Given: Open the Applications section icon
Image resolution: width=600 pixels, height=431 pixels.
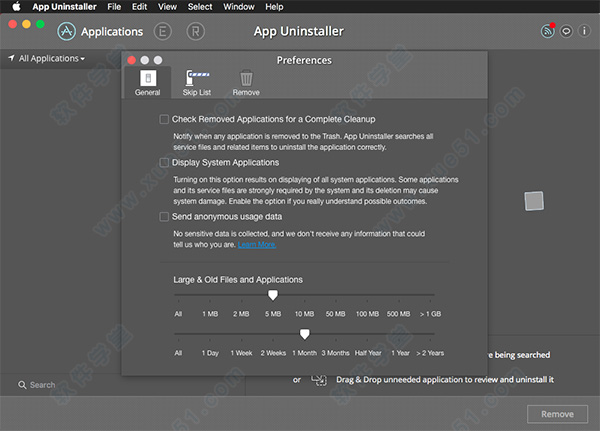Looking at the screenshot, I should click(x=67, y=31).
